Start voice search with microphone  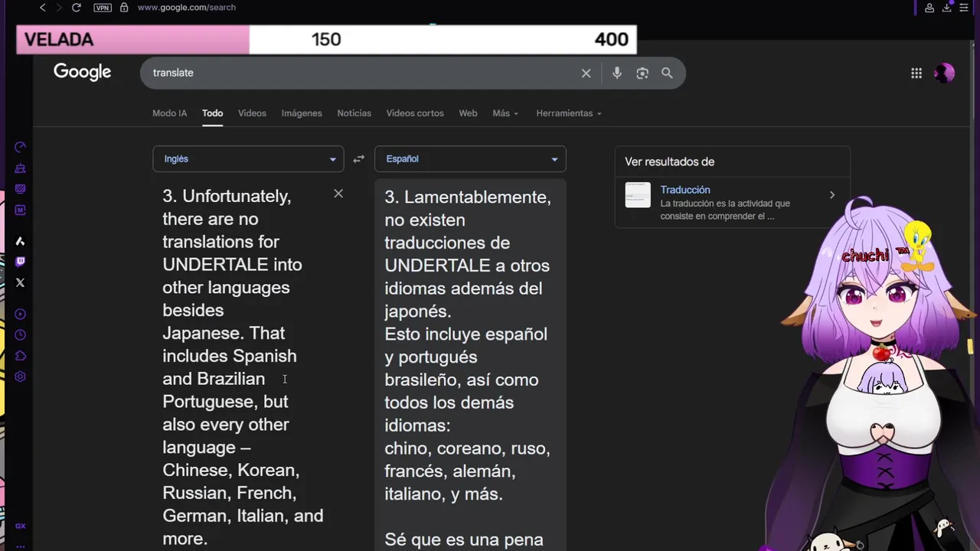click(617, 73)
